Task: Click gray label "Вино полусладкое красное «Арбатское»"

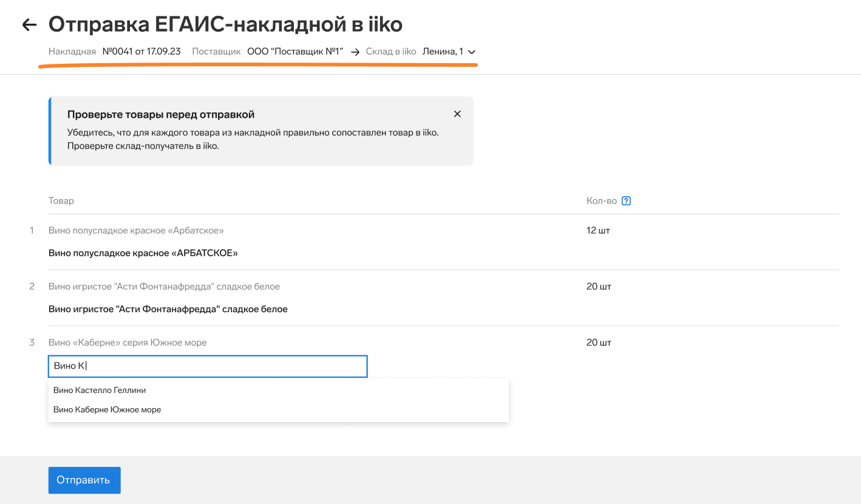Action: [x=136, y=231]
